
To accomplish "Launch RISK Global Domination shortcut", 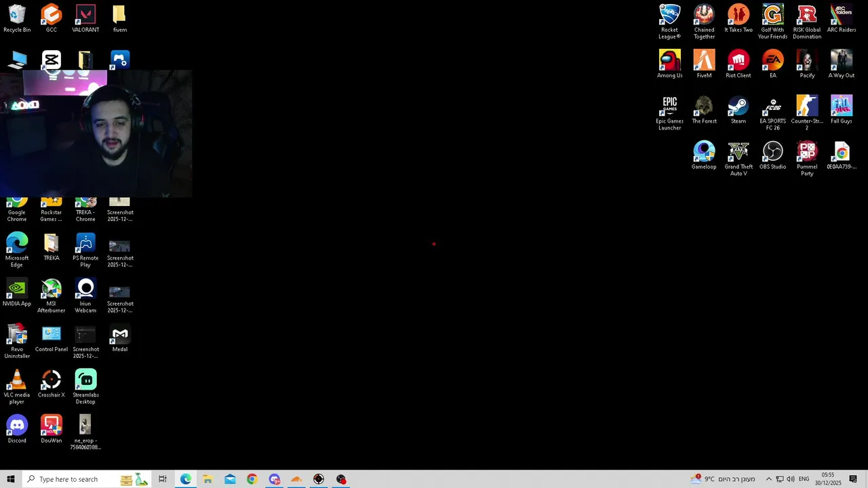I will pyautogui.click(x=807, y=22).
